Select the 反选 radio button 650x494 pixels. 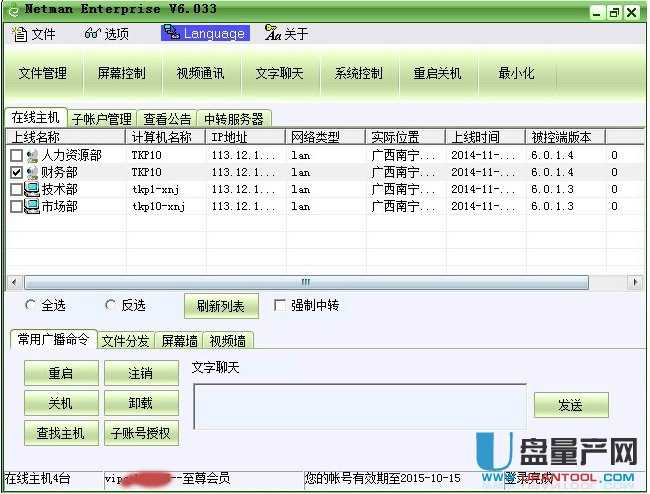point(110,305)
